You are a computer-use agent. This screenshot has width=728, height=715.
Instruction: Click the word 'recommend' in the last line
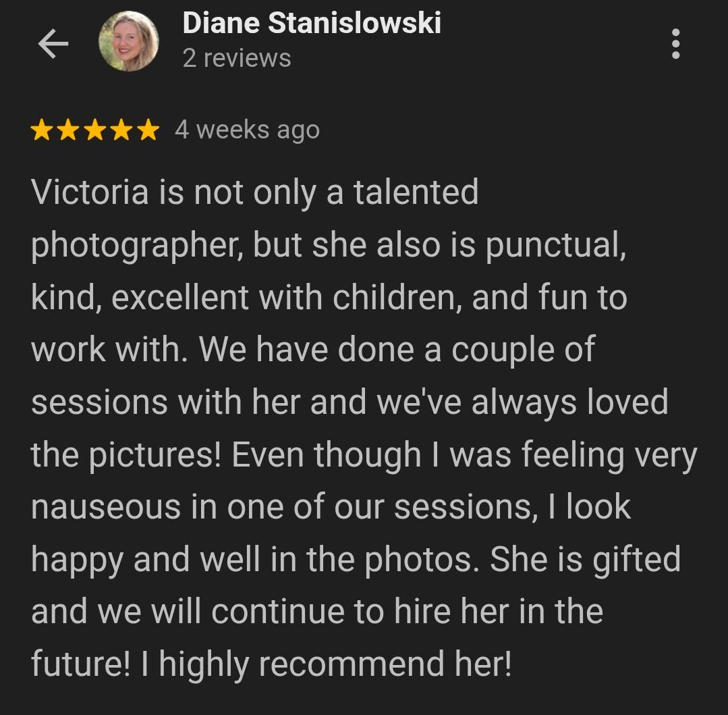click(x=352, y=664)
